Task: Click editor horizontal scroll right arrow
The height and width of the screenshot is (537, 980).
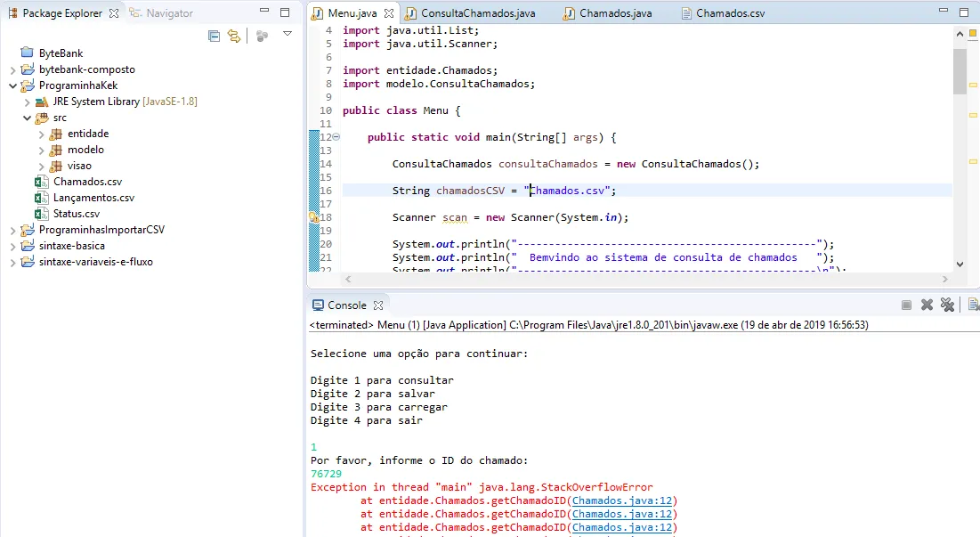Action: pos(944,280)
